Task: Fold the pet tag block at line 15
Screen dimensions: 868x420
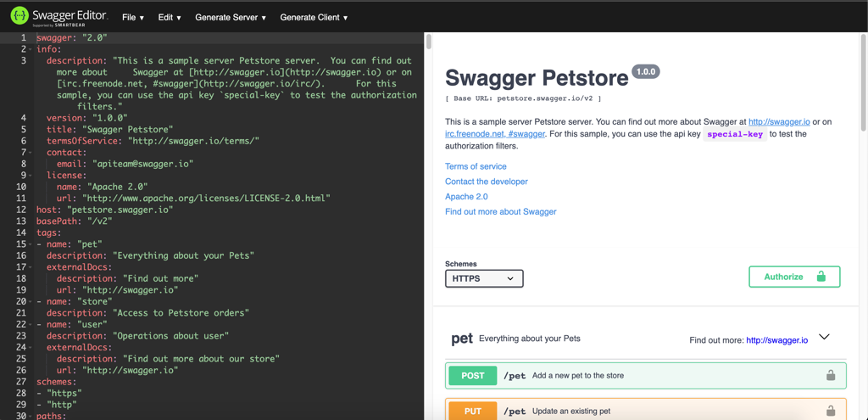Action: click(x=31, y=244)
